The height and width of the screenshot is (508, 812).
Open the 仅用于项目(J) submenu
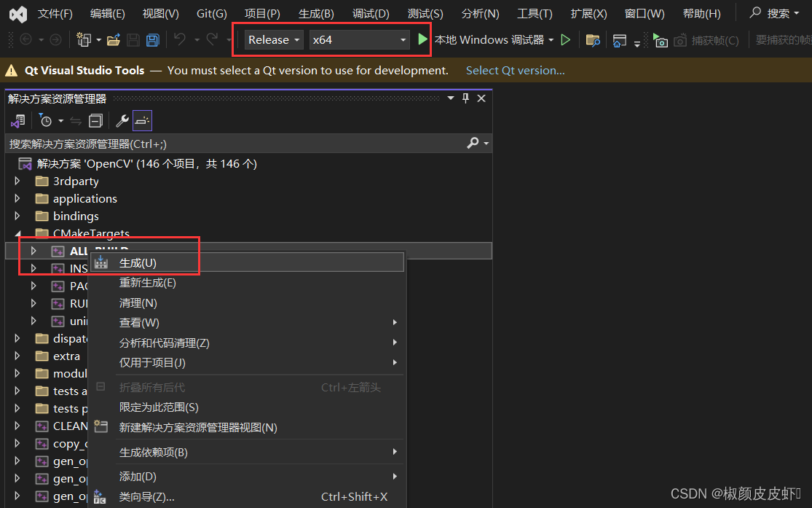tap(247, 362)
